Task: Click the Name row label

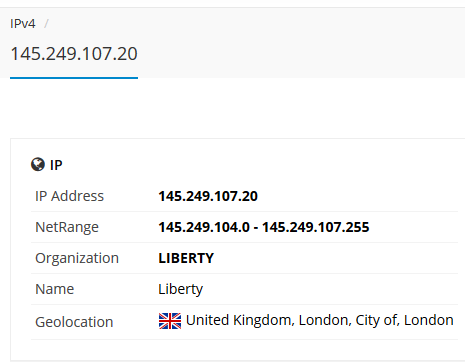Action: pos(55,289)
